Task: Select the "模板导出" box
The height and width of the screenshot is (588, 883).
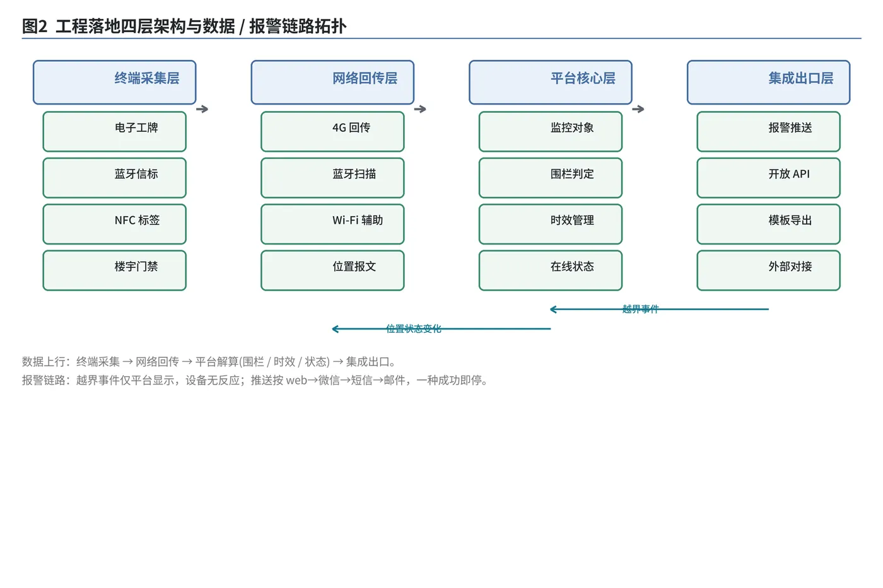Action: tap(769, 224)
